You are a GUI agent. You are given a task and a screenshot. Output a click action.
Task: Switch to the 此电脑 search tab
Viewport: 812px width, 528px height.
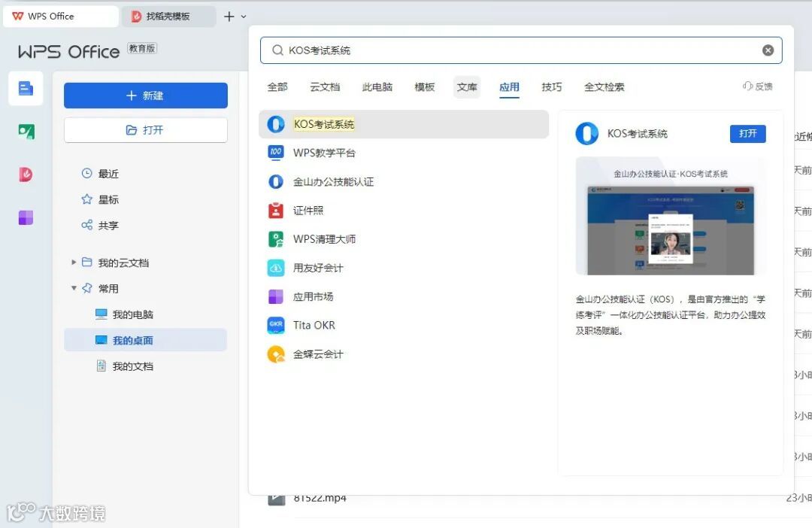(x=377, y=87)
